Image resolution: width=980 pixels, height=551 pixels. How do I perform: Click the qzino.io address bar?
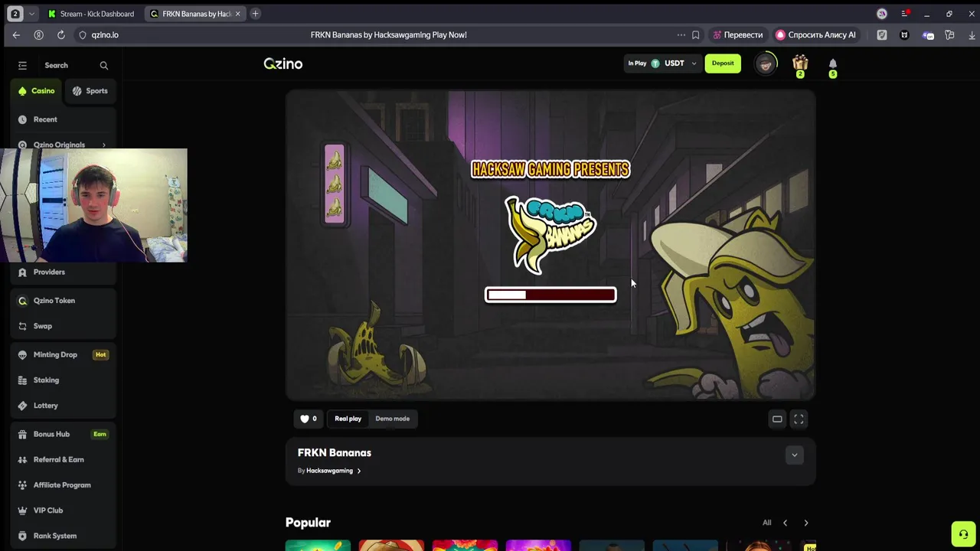pos(105,34)
